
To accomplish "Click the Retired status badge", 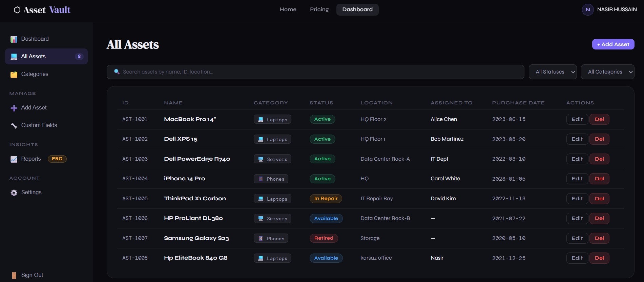I will click(324, 238).
